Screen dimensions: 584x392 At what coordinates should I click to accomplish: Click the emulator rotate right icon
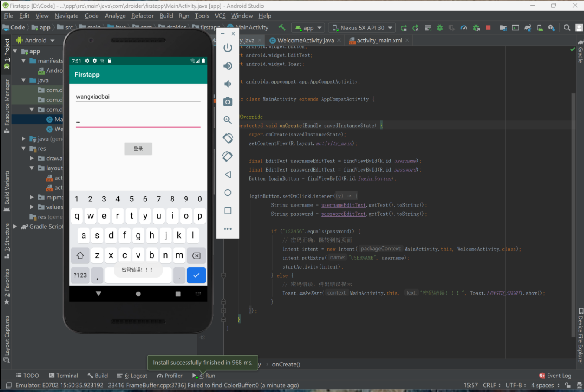[228, 156]
